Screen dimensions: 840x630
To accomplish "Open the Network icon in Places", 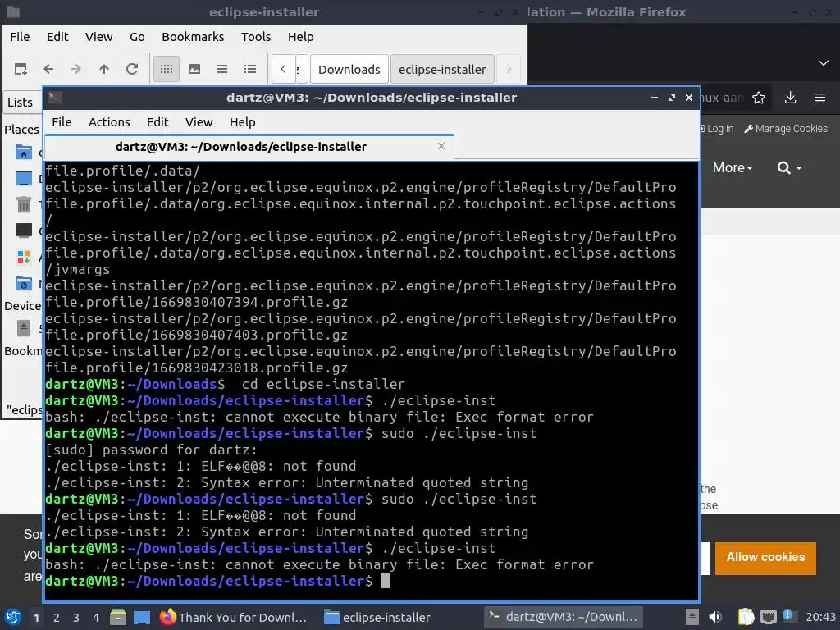I will (x=24, y=283).
